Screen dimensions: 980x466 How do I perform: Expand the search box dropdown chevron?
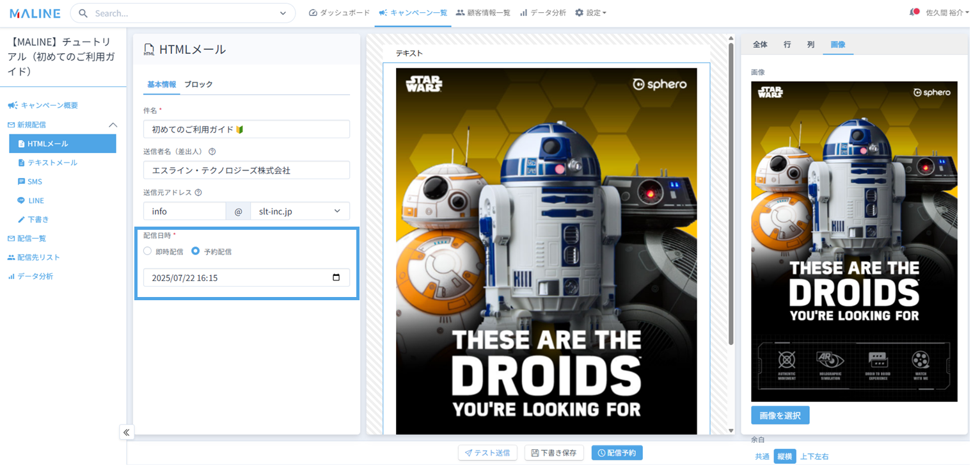coord(283,13)
